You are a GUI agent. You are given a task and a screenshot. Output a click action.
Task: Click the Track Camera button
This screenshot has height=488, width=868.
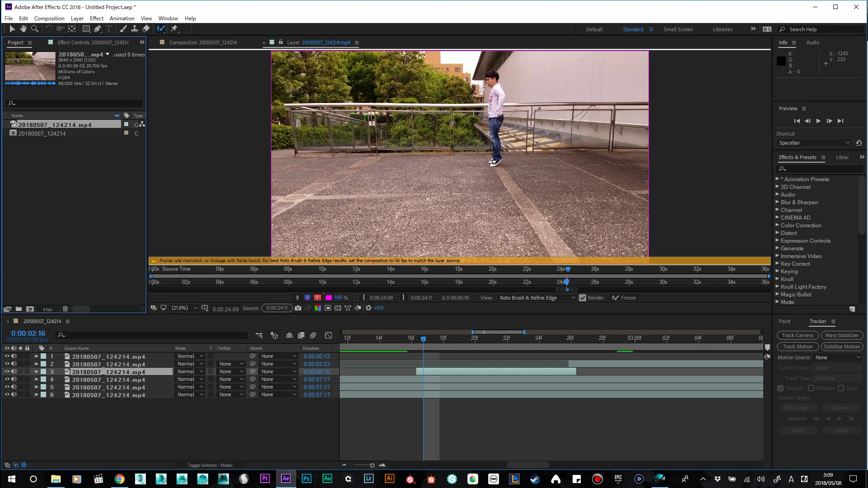797,335
